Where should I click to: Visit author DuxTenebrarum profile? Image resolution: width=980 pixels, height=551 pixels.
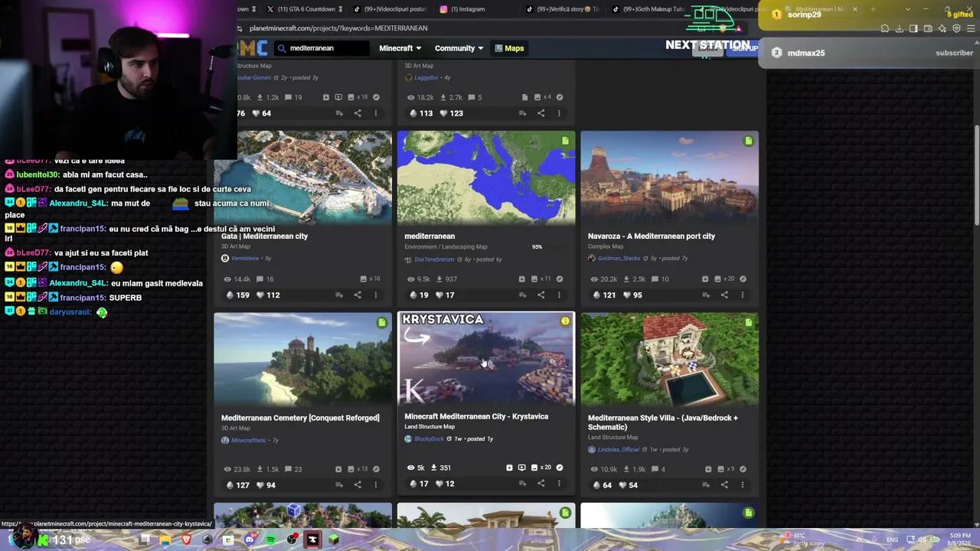(433, 259)
